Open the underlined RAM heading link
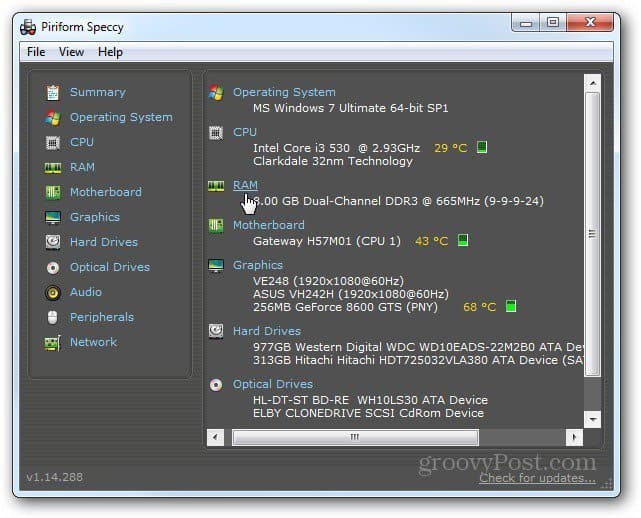 pos(245,185)
